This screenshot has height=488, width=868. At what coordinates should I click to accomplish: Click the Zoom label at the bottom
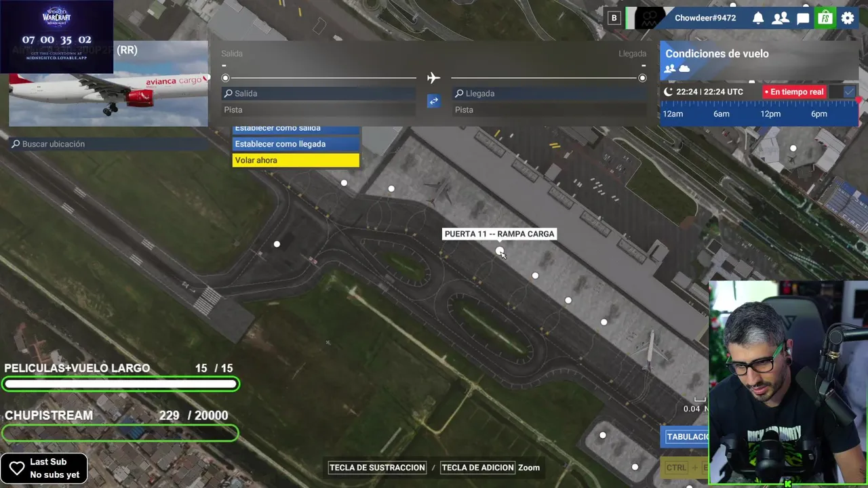click(529, 468)
